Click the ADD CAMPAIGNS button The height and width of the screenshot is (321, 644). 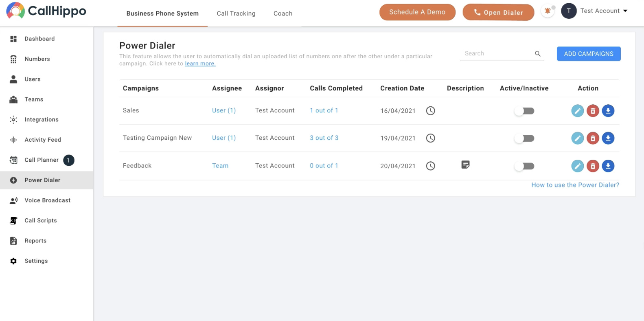(589, 54)
